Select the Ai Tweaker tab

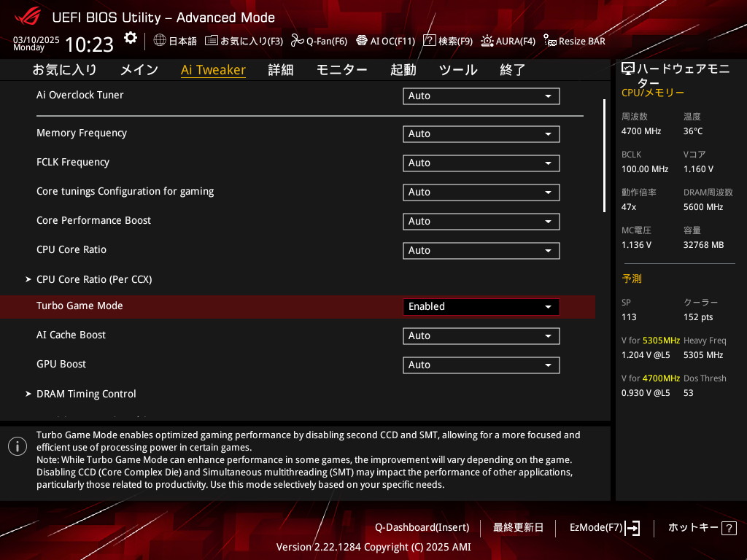[x=213, y=70]
